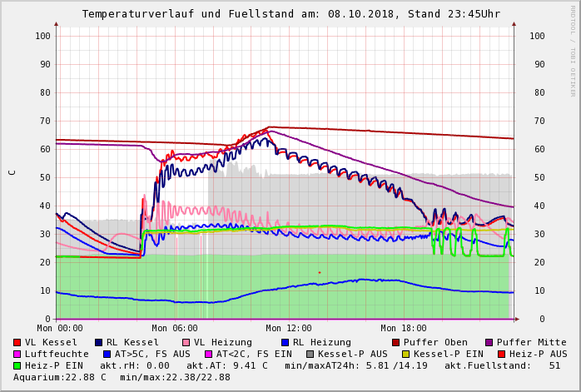Select the pink VL Heizung legend swatch
Screen dimensions: 581x392
pyautogui.click(x=186, y=342)
